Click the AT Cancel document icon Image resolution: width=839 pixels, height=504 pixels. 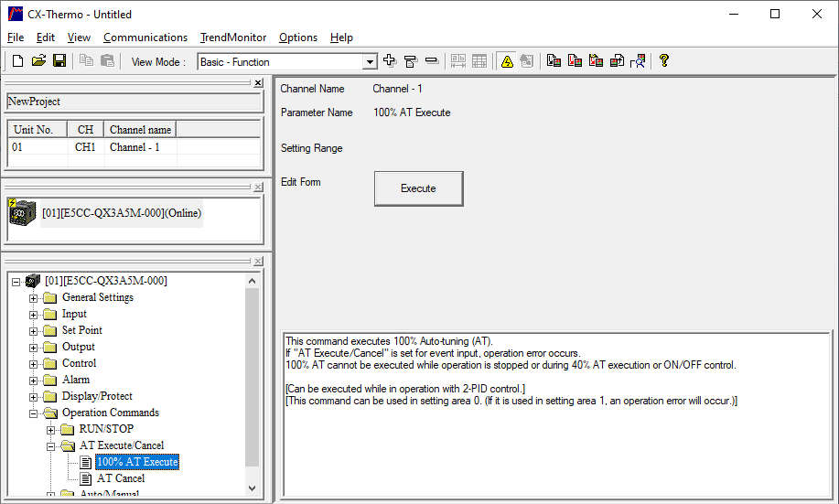86,478
